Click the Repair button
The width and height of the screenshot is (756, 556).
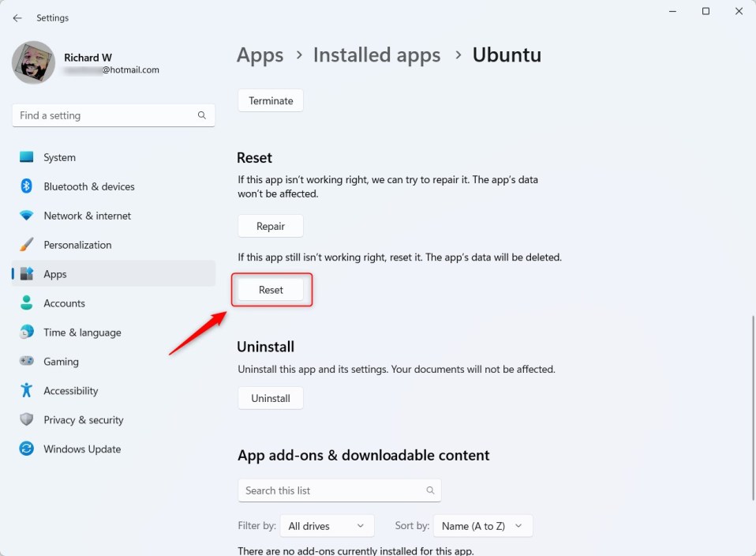pyautogui.click(x=270, y=226)
